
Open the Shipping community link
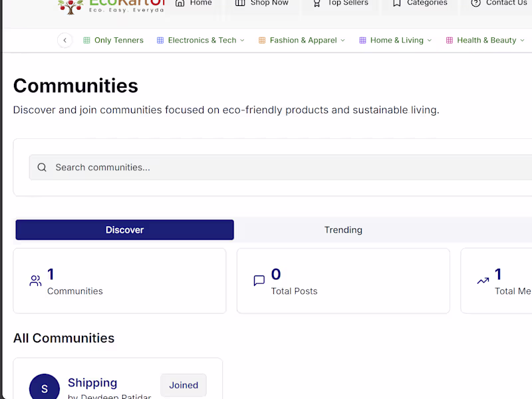pos(92,383)
